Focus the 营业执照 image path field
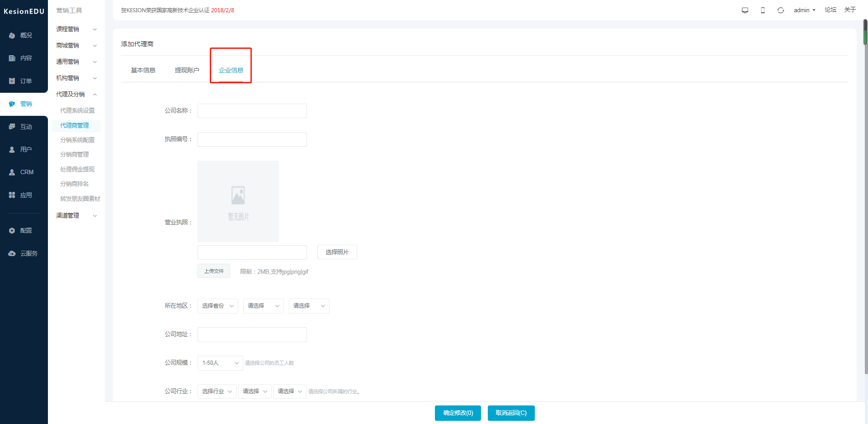The width and height of the screenshot is (868, 424). (x=252, y=252)
